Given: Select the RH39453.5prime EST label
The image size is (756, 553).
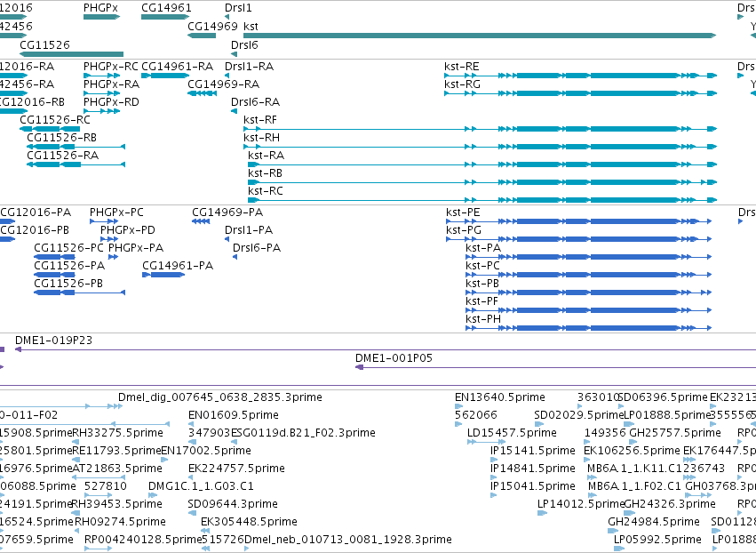Looking at the screenshot, I should pos(116,505).
